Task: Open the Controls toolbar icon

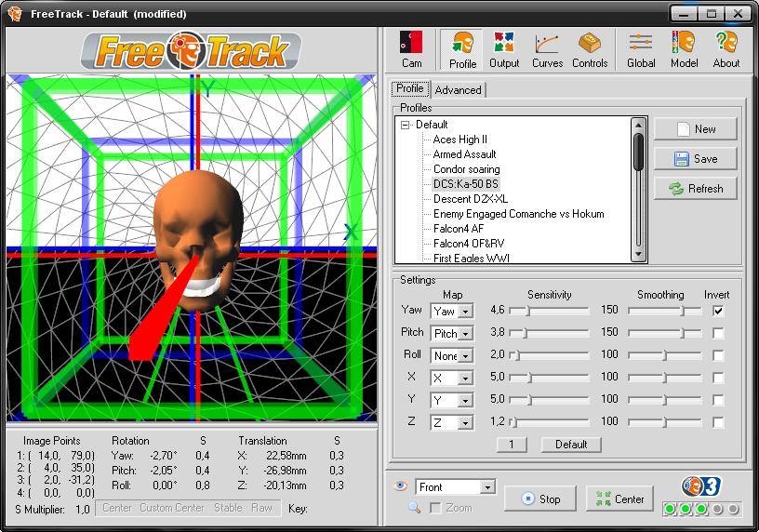Action: pos(590,50)
